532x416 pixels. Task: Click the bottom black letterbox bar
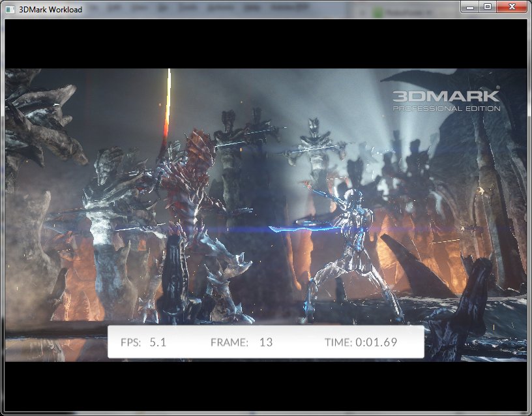(x=266, y=385)
